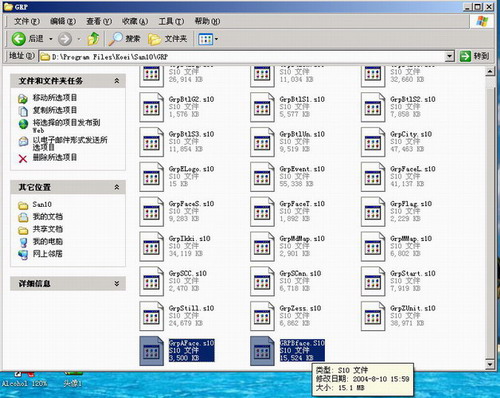The height and width of the screenshot is (398, 500).
Task: Open the View menu
Action: 99,21
